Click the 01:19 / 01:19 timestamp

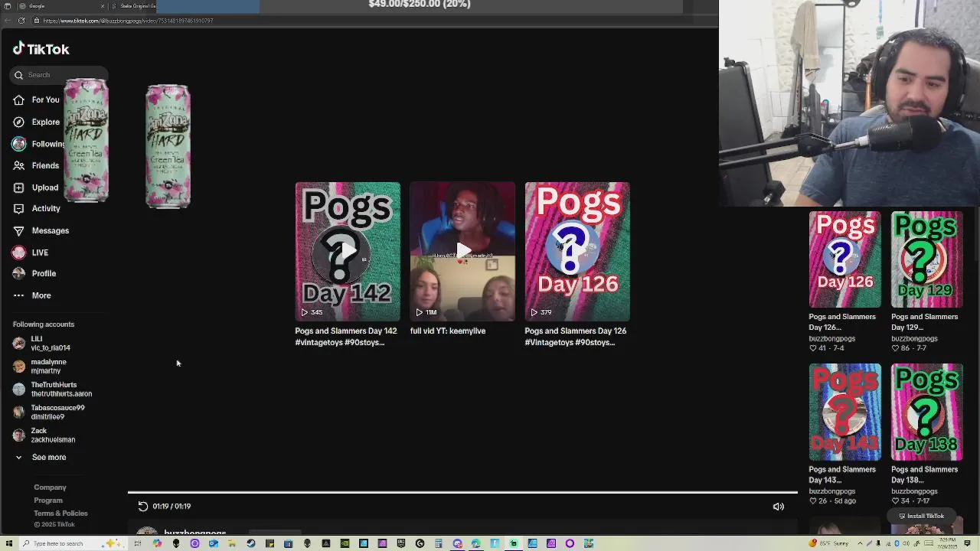(171, 506)
